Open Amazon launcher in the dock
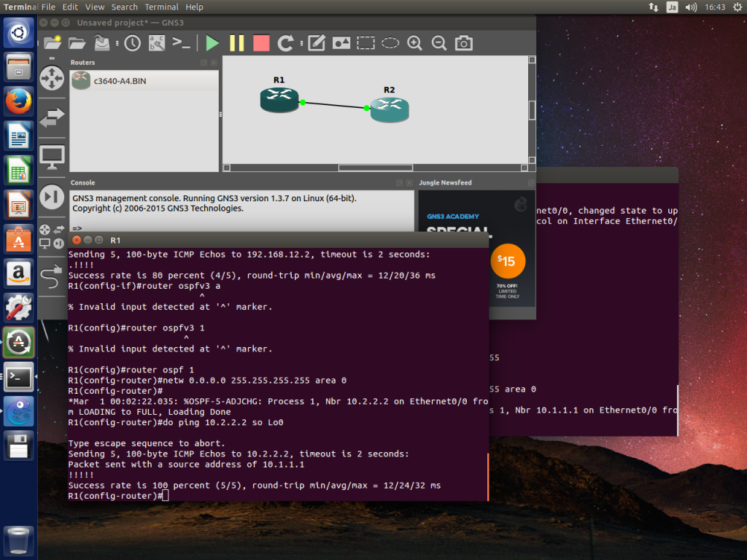The width and height of the screenshot is (747, 560). (x=18, y=274)
